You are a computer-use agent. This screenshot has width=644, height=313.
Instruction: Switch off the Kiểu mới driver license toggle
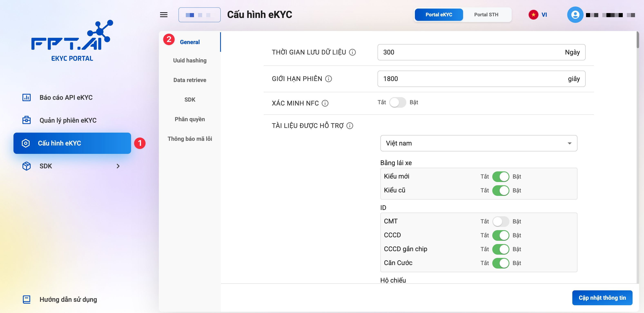pos(500,177)
